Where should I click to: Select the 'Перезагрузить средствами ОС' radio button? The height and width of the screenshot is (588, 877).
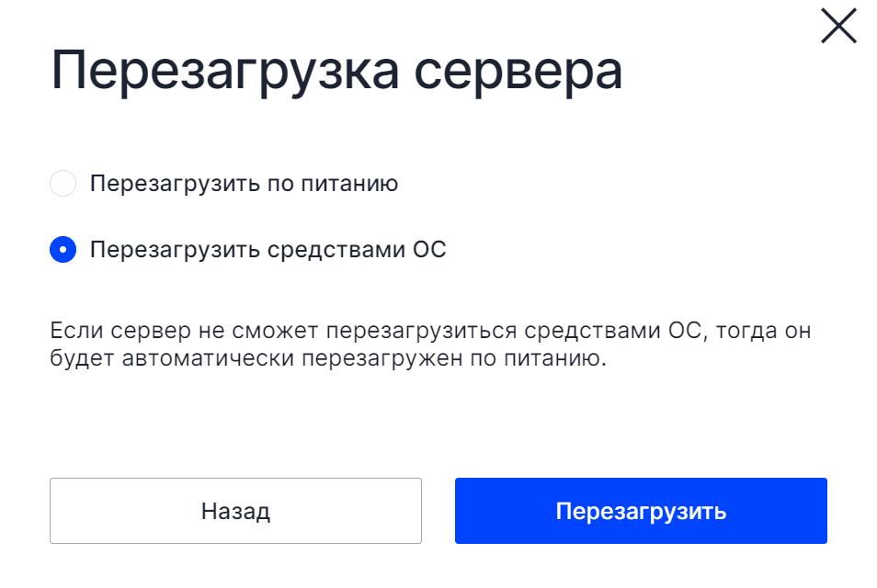(63, 249)
